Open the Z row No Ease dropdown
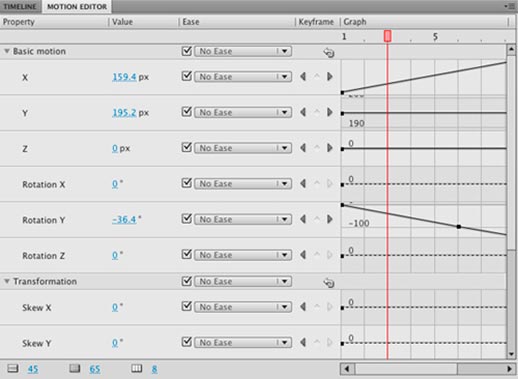 point(243,148)
